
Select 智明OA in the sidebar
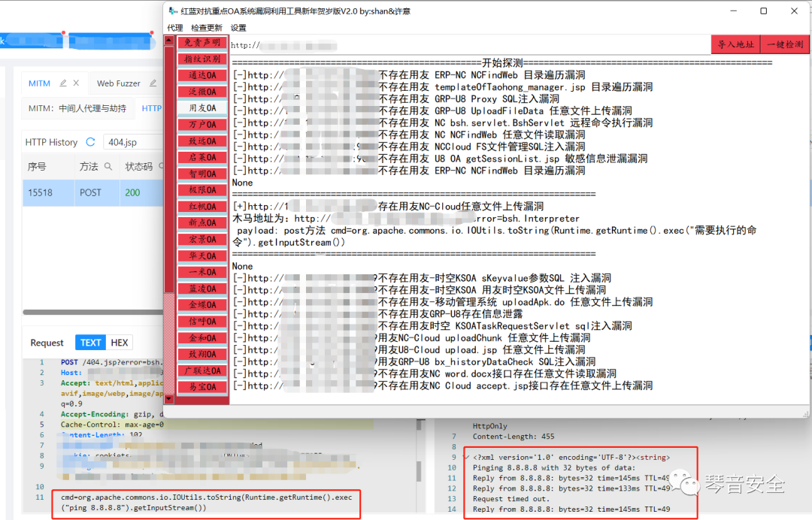pyautogui.click(x=202, y=174)
